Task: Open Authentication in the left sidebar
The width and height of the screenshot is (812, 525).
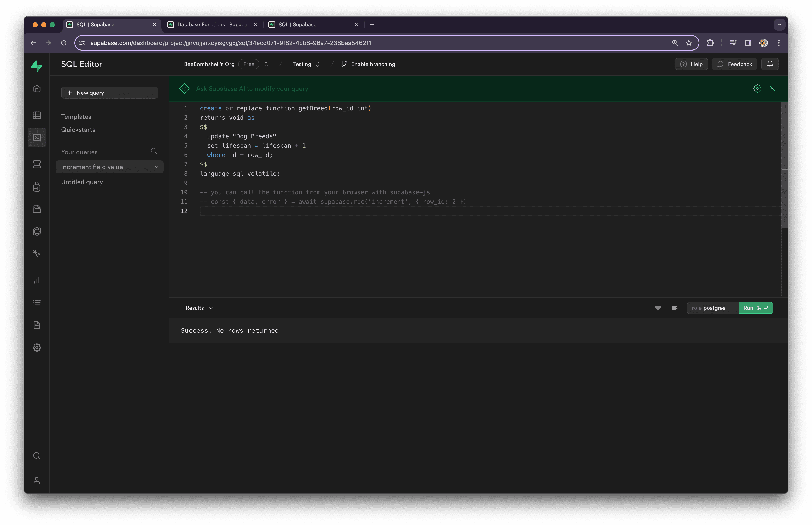Action: click(37, 187)
